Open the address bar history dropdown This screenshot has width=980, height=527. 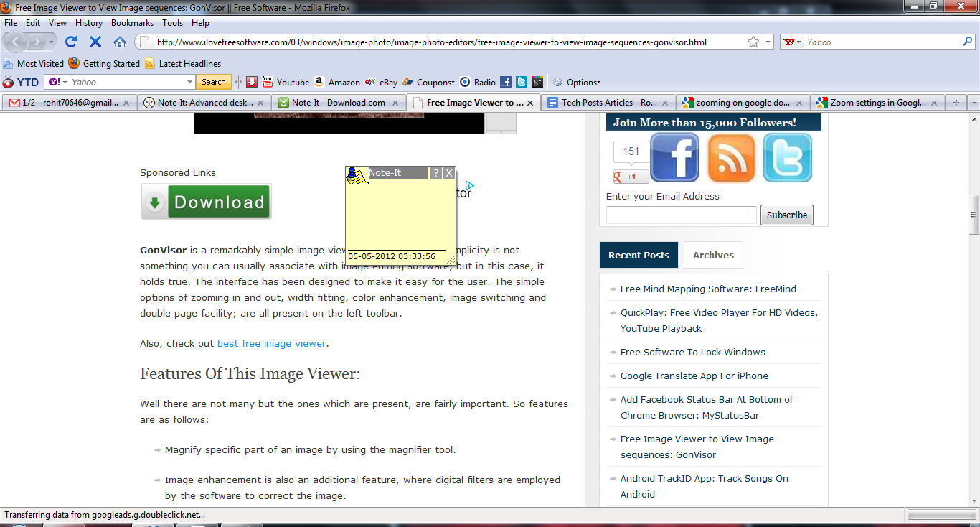(768, 42)
